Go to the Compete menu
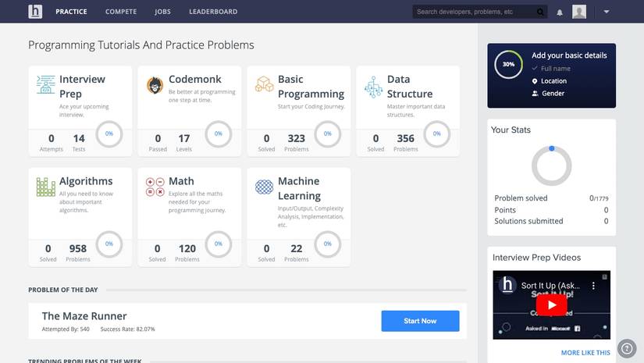Screen dimensions: 644x363 121,12
